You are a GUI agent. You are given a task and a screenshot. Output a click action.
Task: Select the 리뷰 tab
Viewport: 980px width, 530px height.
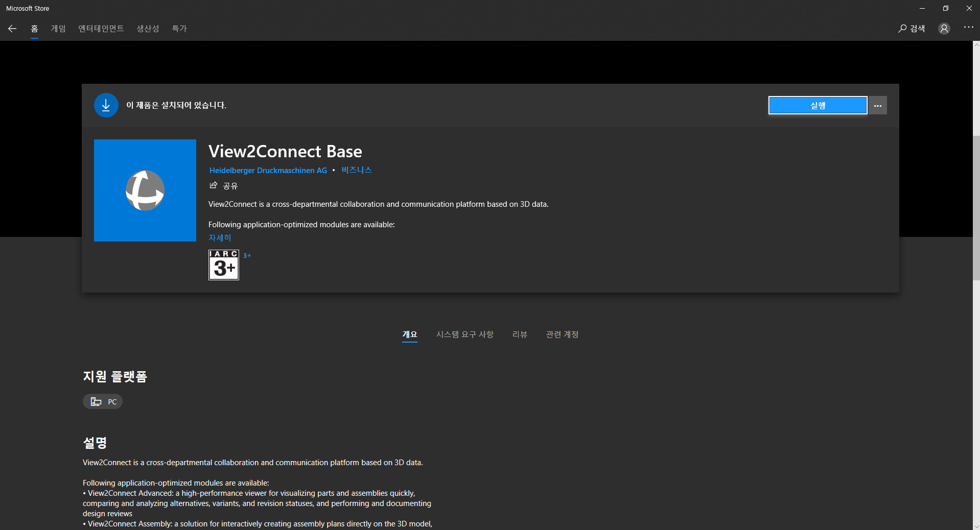[x=520, y=334]
